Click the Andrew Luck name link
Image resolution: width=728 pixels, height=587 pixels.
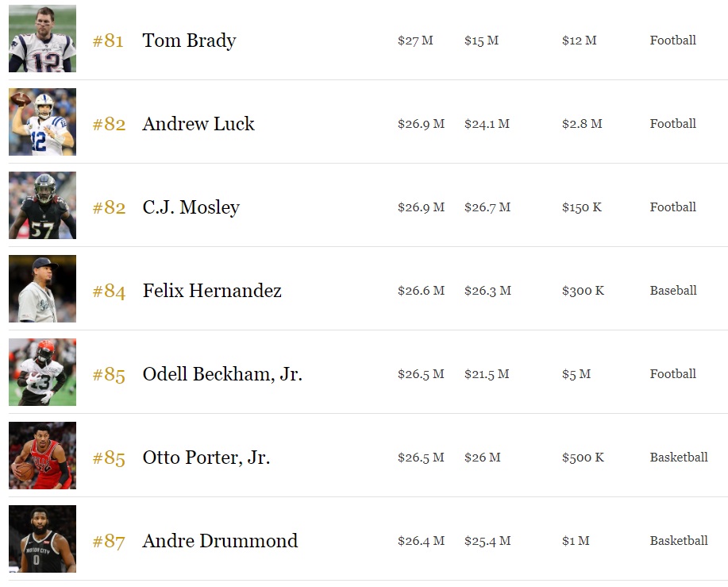tap(198, 124)
